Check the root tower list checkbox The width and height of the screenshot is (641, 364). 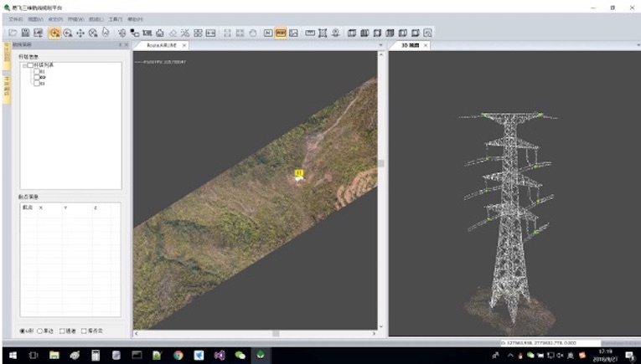coord(30,65)
